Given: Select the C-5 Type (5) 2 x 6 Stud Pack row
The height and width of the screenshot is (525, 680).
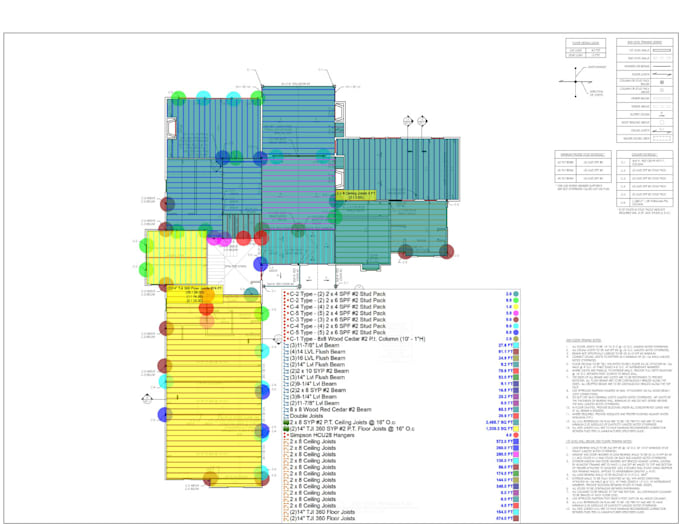Looking at the screenshot, I should click(401, 333).
